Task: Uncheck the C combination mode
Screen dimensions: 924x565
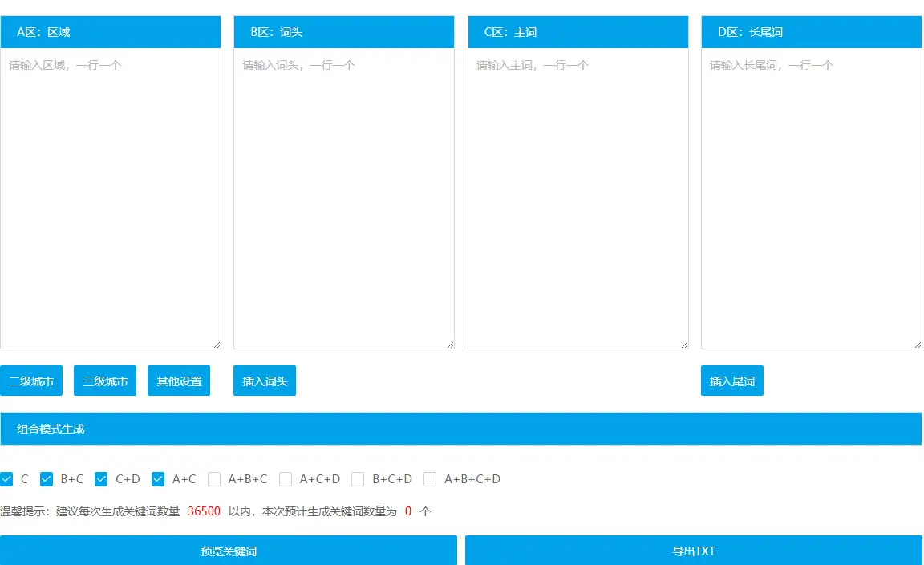Action: coord(7,478)
